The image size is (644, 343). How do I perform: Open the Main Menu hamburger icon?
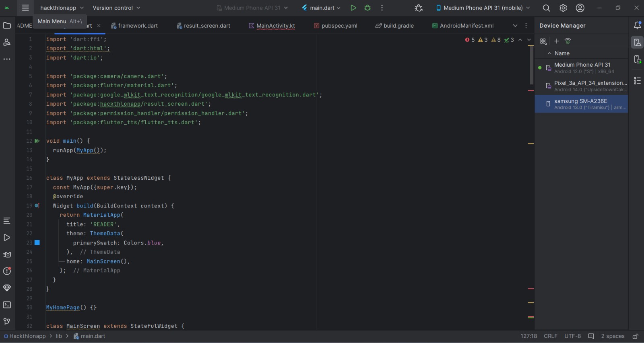(25, 8)
